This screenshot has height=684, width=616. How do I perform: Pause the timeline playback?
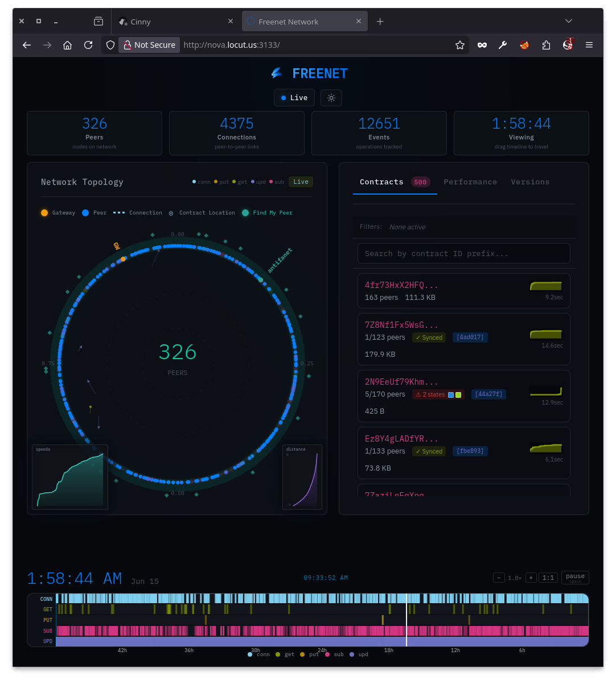[x=575, y=578]
